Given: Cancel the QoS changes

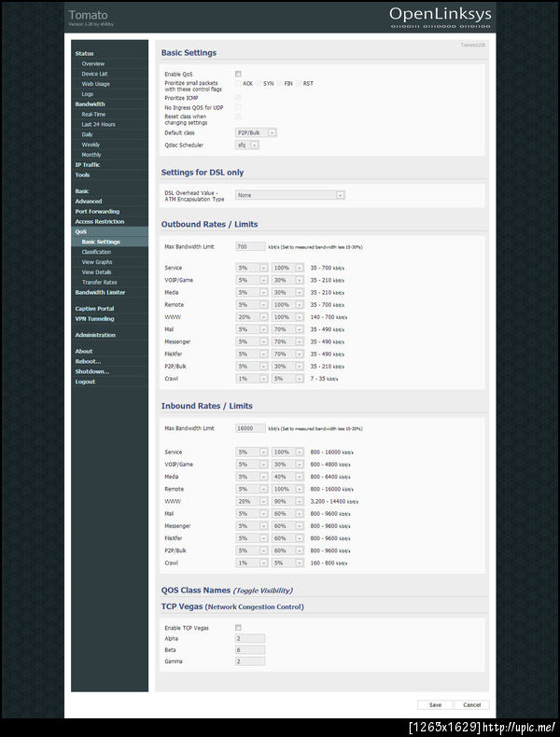Looking at the screenshot, I should (x=471, y=704).
